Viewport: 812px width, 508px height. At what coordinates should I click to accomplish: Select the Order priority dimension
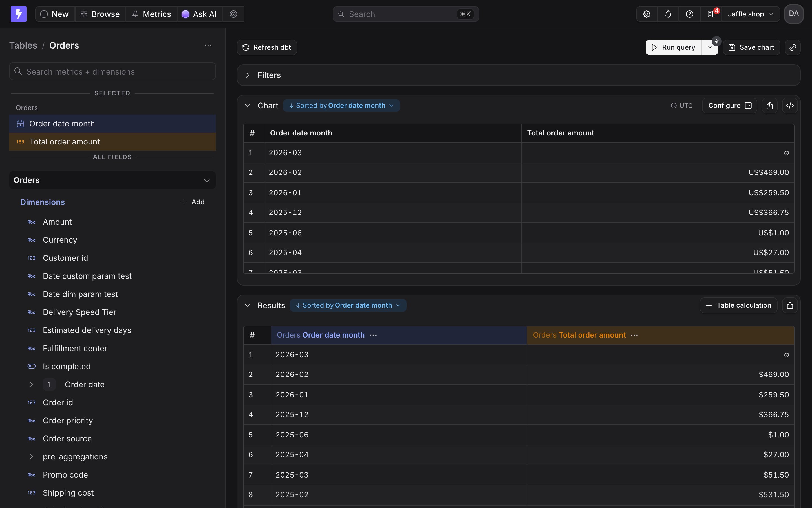pyautogui.click(x=112, y=421)
